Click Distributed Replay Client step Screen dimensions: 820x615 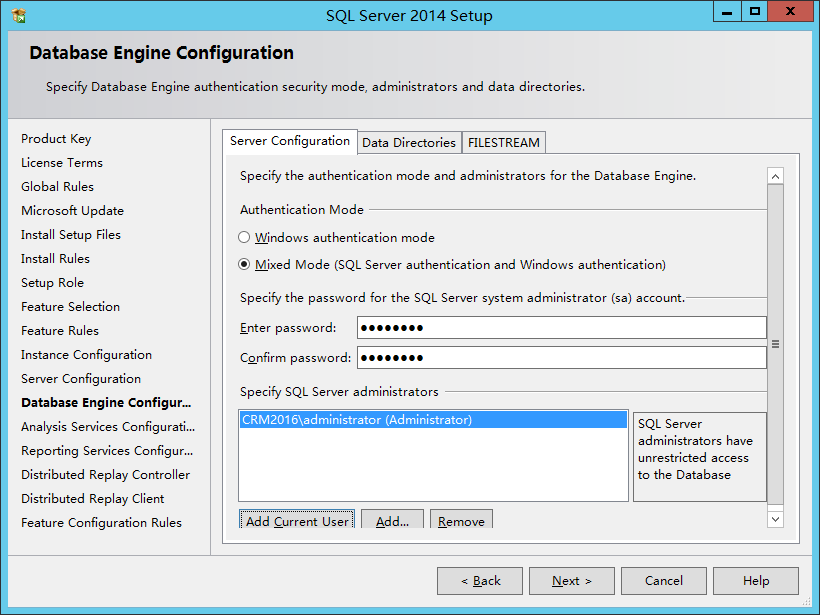coord(93,499)
